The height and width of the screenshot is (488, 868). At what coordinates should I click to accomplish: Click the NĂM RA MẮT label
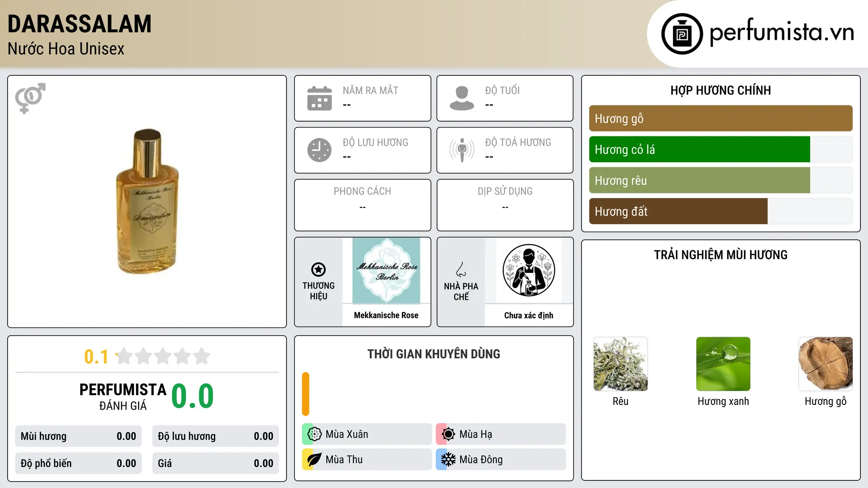[370, 90]
